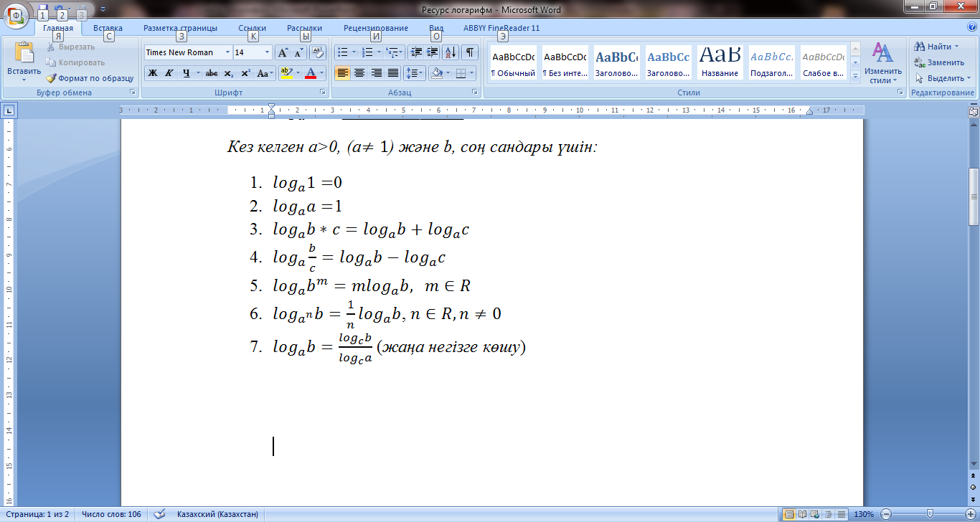Open the line spacing dropdown

(x=421, y=73)
